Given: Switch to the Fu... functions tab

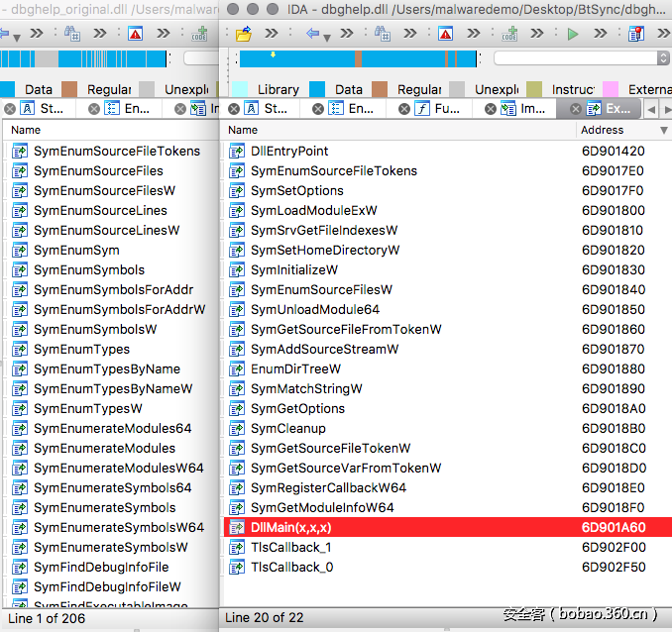Looking at the screenshot, I should tap(437, 108).
